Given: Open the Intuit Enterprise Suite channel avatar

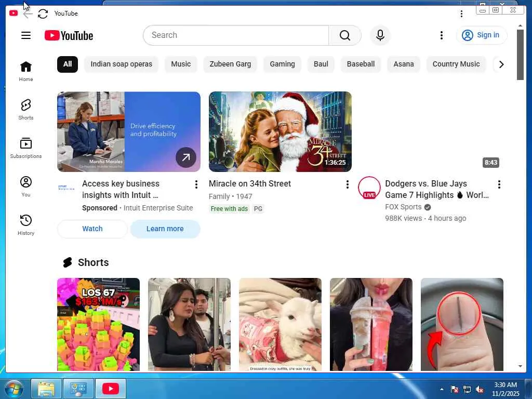Looking at the screenshot, I should (x=66, y=187).
